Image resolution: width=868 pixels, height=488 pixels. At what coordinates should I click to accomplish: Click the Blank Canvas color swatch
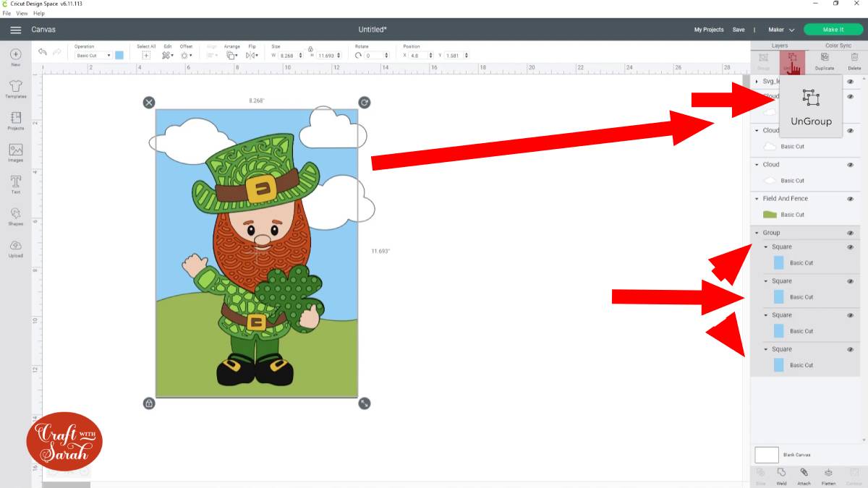pos(768,455)
